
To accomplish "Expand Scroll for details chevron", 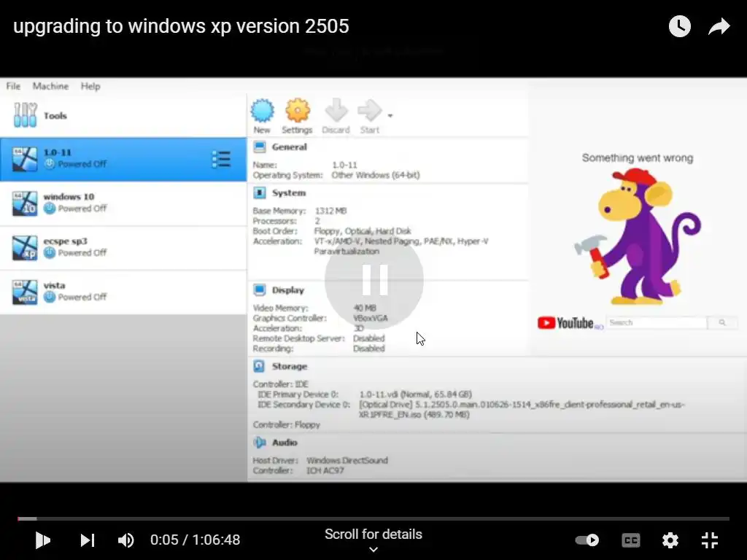I will pos(373,549).
